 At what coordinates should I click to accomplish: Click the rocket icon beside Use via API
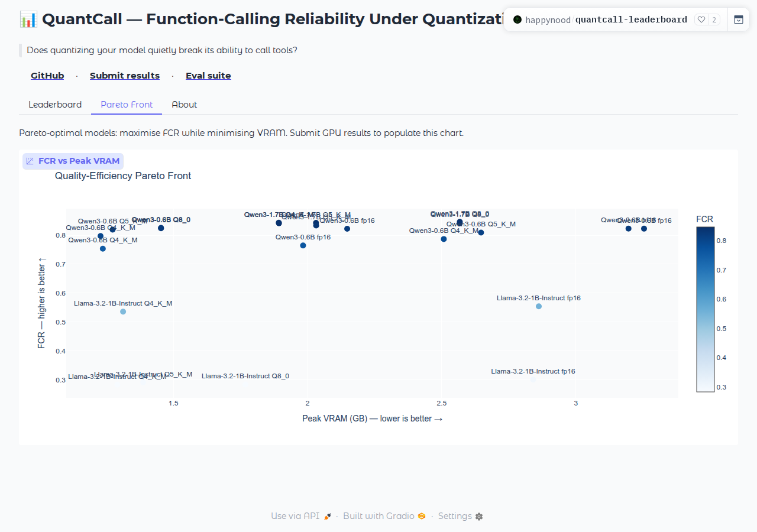pyautogui.click(x=327, y=517)
